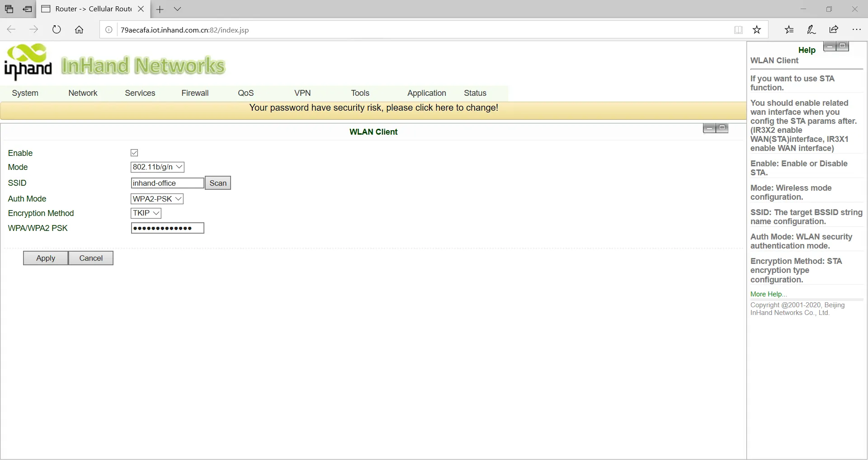Open the tabs you've set aside icon
Viewport: 868px width, 460px height.
point(9,9)
